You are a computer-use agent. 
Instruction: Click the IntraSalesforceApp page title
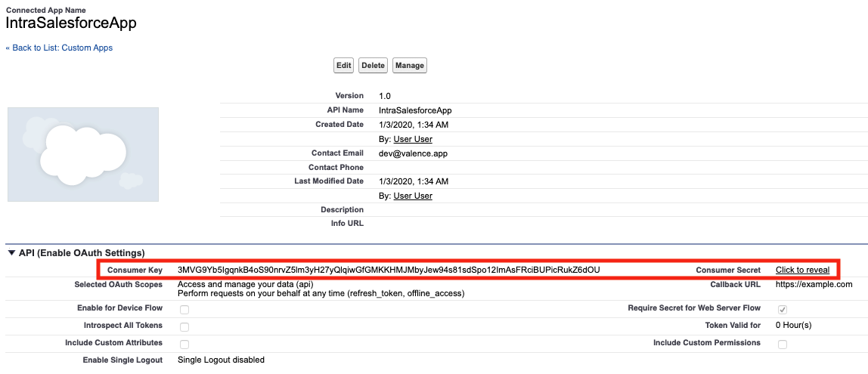click(x=71, y=23)
